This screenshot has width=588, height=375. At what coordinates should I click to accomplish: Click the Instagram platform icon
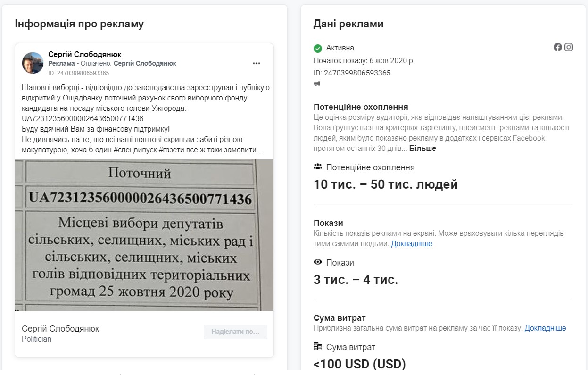[x=569, y=47]
